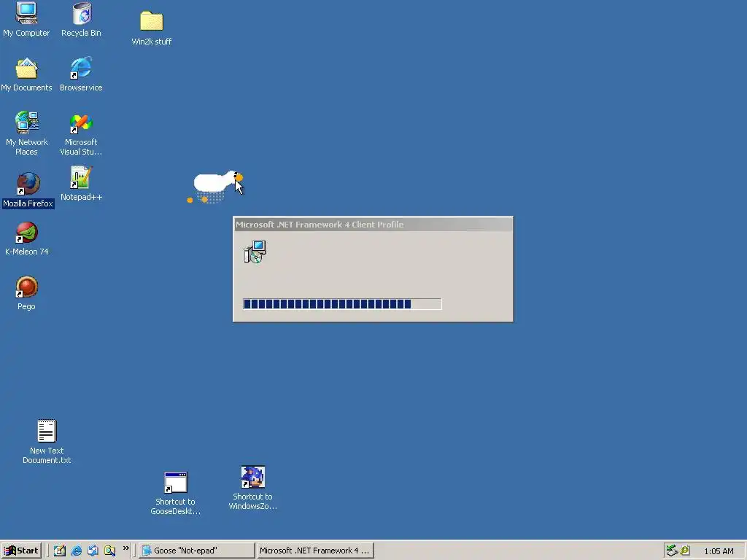Click the .NET Framework 4 Client Profile title bar
This screenshot has width=747, height=560.
[373, 225]
